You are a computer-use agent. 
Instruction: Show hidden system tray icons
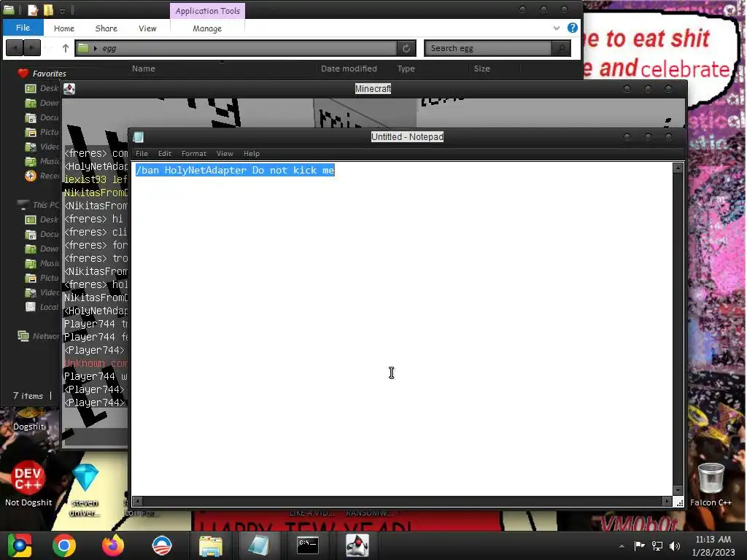click(x=622, y=546)
